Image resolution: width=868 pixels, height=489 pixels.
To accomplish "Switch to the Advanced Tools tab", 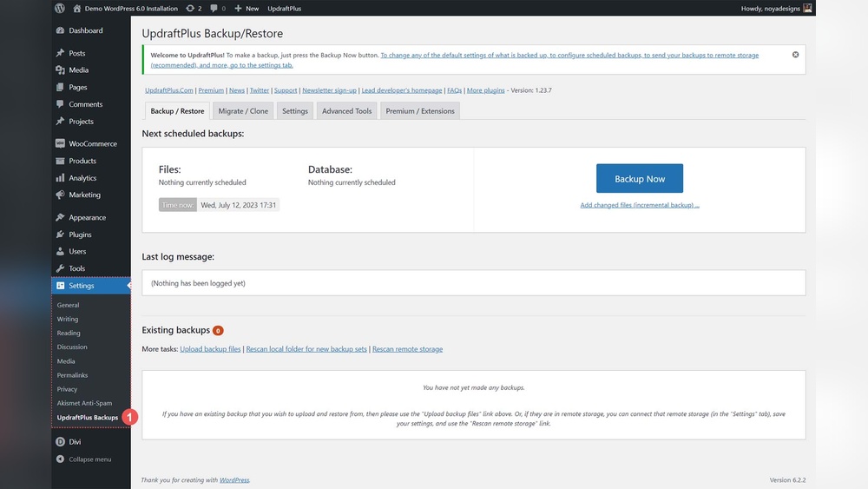I will 347,111.
